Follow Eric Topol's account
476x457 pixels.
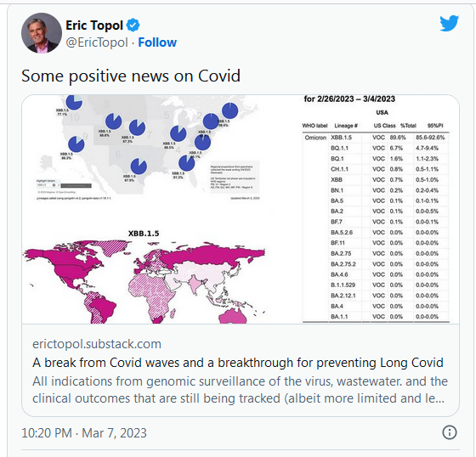[157, 42]
